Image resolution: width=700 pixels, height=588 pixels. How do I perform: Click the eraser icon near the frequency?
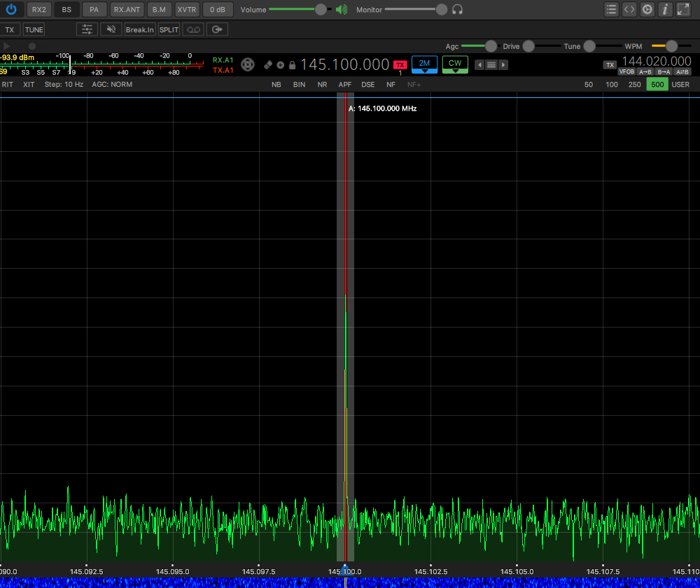(x=268, y=65)
